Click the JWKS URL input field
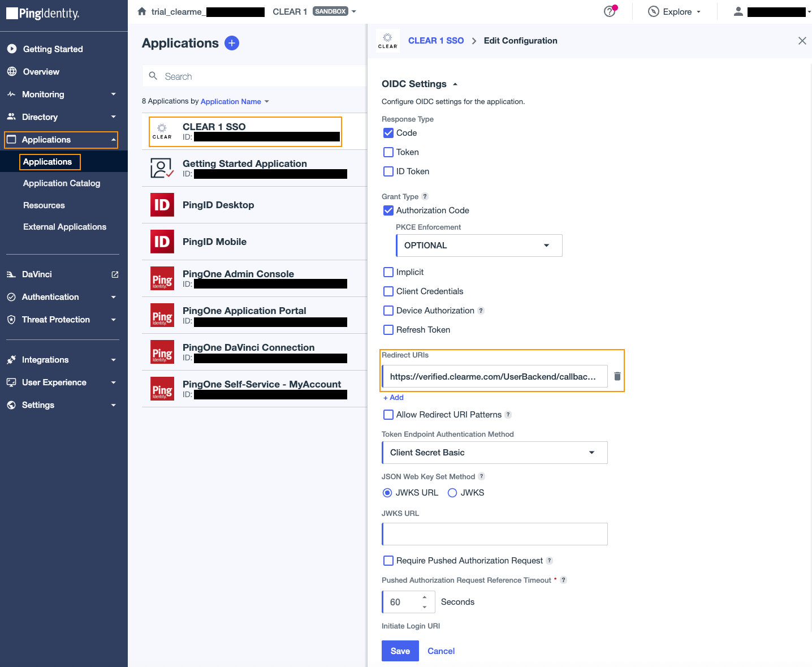Viewport: 812px width, 667px height. (x=495, y=534)
